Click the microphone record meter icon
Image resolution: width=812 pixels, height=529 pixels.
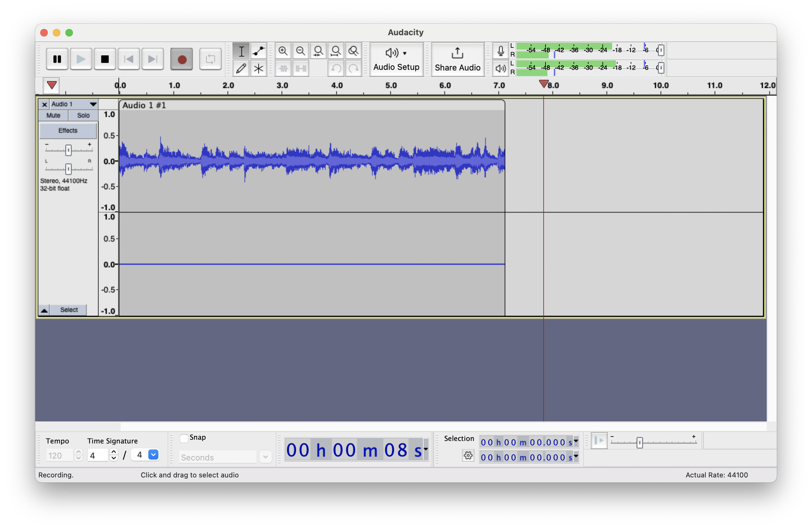(501, 51)
